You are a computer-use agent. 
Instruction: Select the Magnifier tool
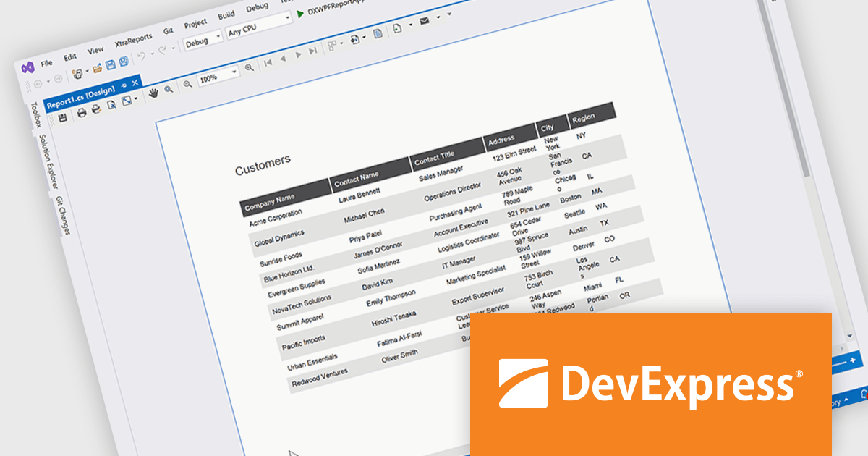coord(169,89)
